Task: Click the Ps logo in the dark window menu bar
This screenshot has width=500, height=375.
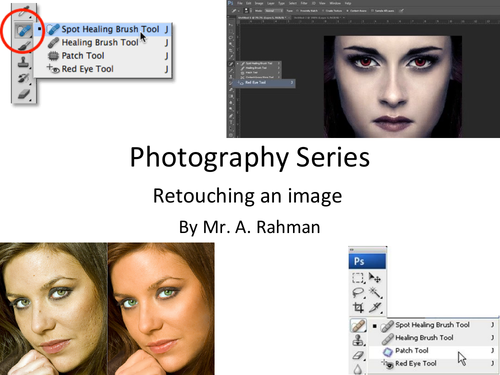Action: pyautogui.click(x=230, y=3)
